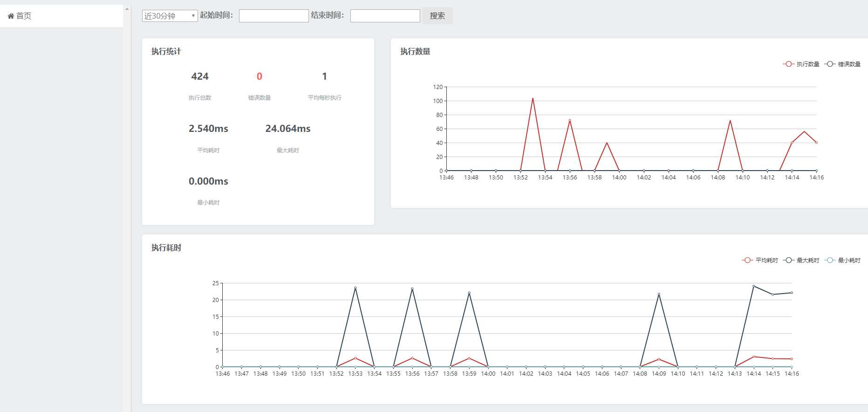Click the 14:09 max duration peak point
The width and height of the screenshot is (868, 412).
point(659,294)
